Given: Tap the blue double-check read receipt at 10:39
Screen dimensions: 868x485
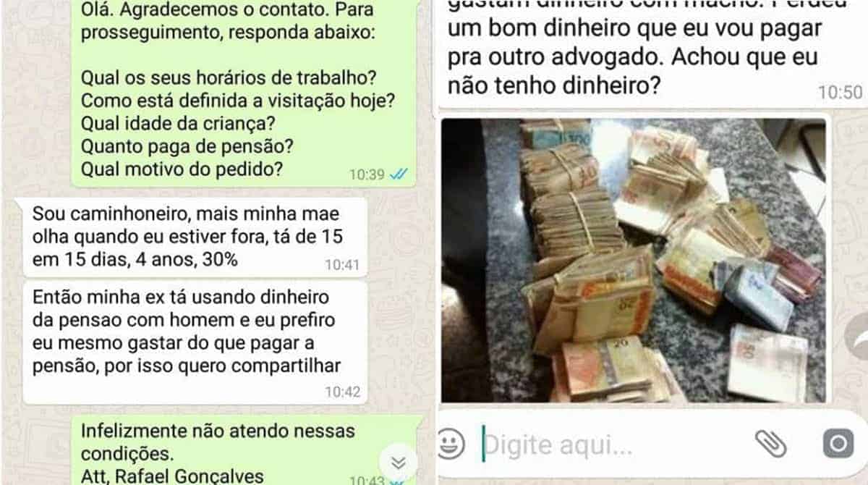Looking at the screenshot, I should click(399, 174).
